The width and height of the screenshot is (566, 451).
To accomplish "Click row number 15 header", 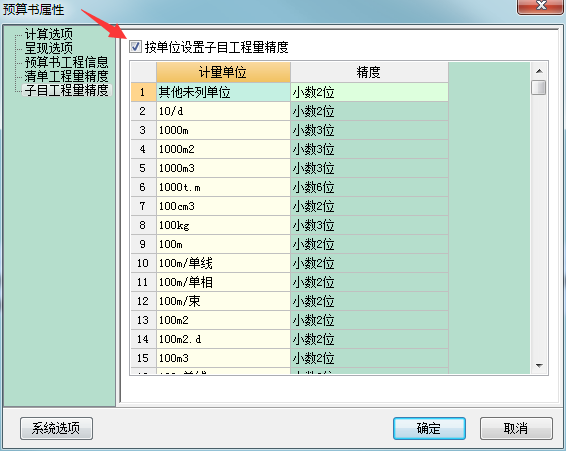I will tap(143, 358).
